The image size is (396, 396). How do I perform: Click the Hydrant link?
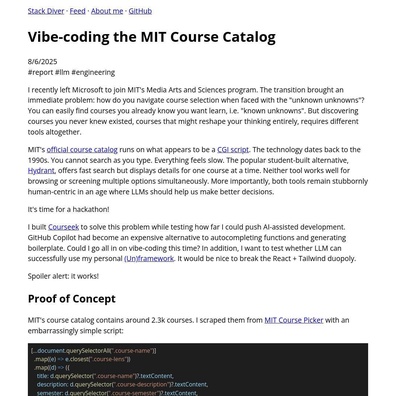pyautogui.click(x=41, y=171)
